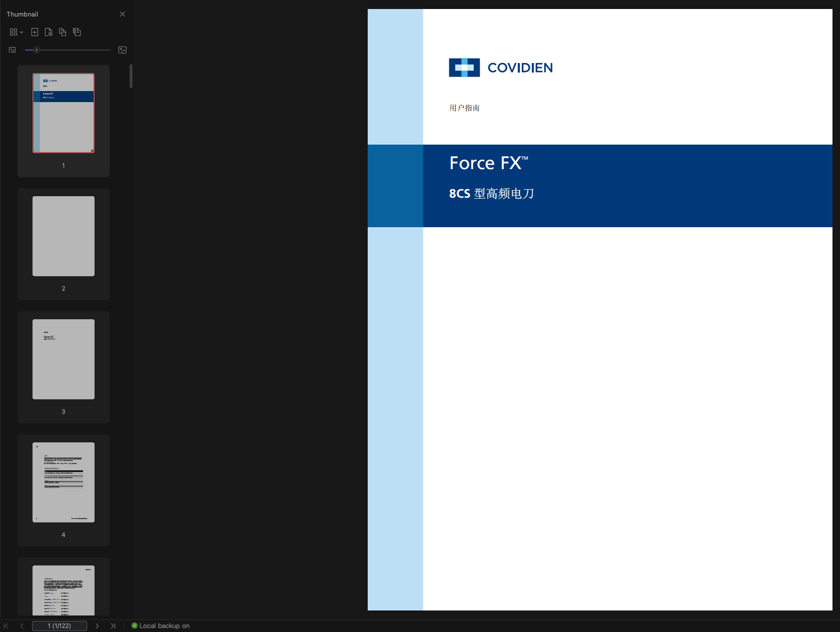Jump to page 4 thumbnail
The height and width of the screenshot is (632, 840).
[x=64, y=482]
